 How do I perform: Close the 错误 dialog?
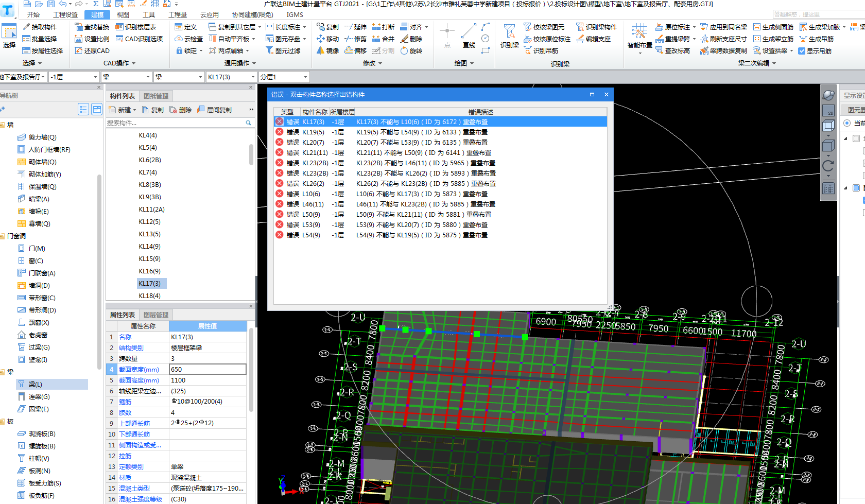tap(606, 94)
